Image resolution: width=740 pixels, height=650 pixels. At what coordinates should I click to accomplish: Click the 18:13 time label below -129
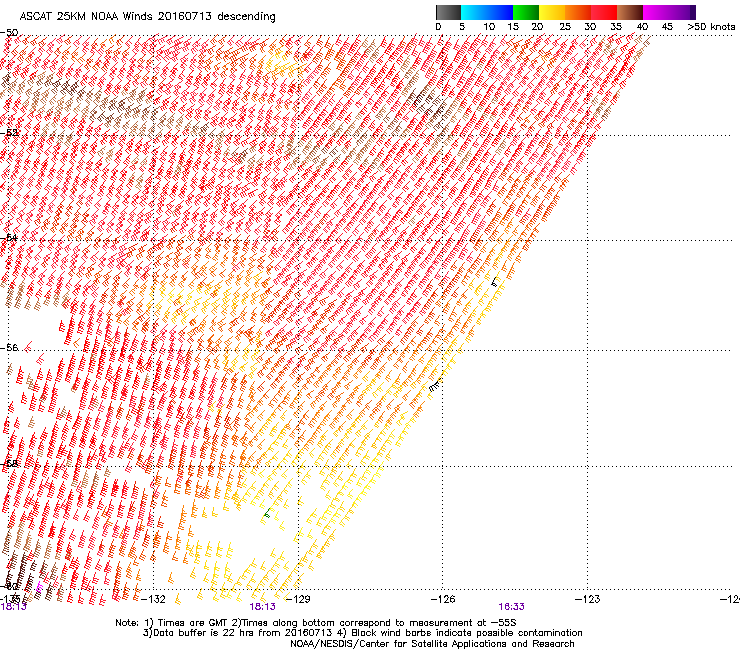coord(262,607)
